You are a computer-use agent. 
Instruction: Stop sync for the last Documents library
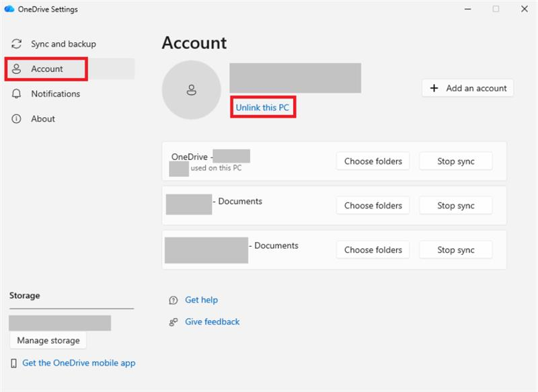click(456, 249)
